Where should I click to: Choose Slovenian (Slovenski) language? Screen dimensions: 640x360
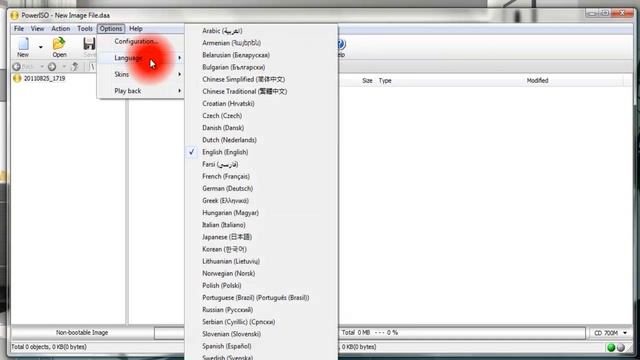pos(261,334)
